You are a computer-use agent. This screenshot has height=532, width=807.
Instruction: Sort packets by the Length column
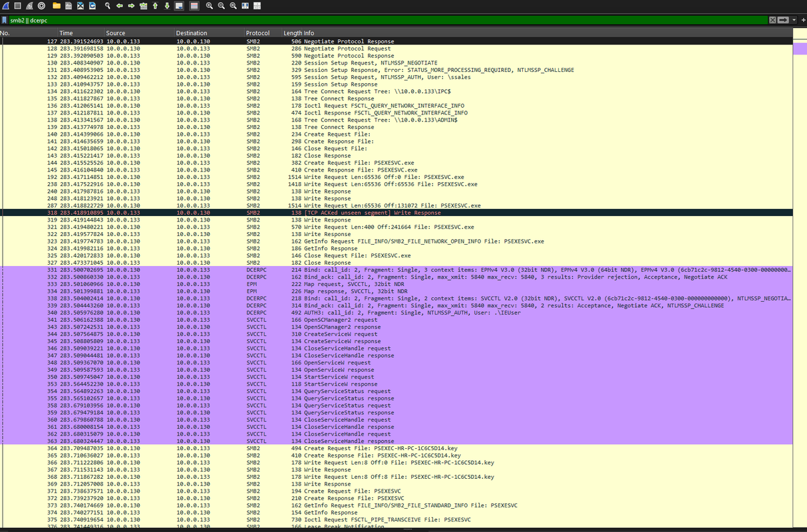(x=293, y=33)
